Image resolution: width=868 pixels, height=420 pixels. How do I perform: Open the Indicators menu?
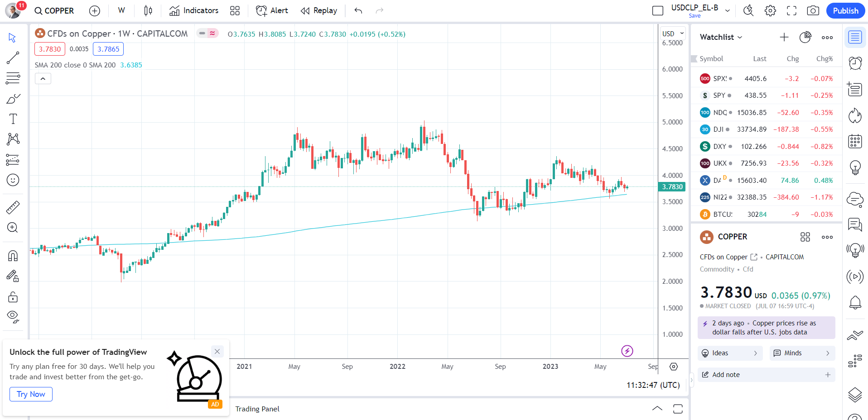193,10
